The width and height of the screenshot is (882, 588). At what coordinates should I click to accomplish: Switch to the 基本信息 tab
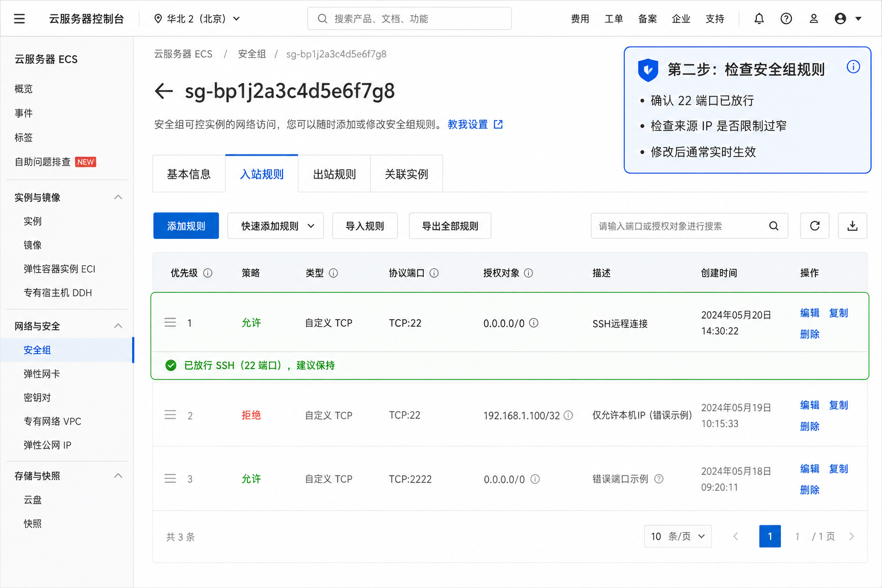click(189, 174)
